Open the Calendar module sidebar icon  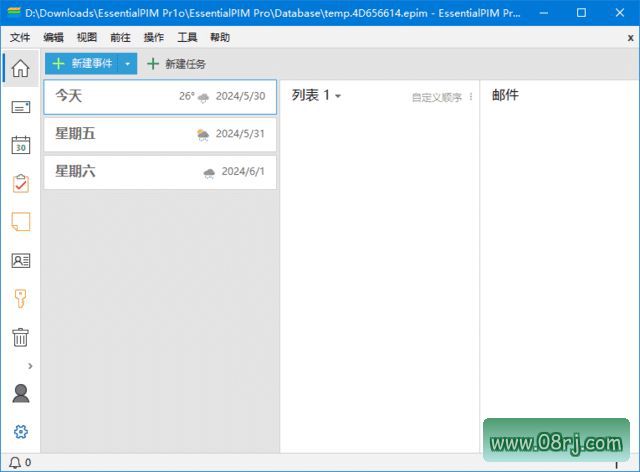[20, 145]
